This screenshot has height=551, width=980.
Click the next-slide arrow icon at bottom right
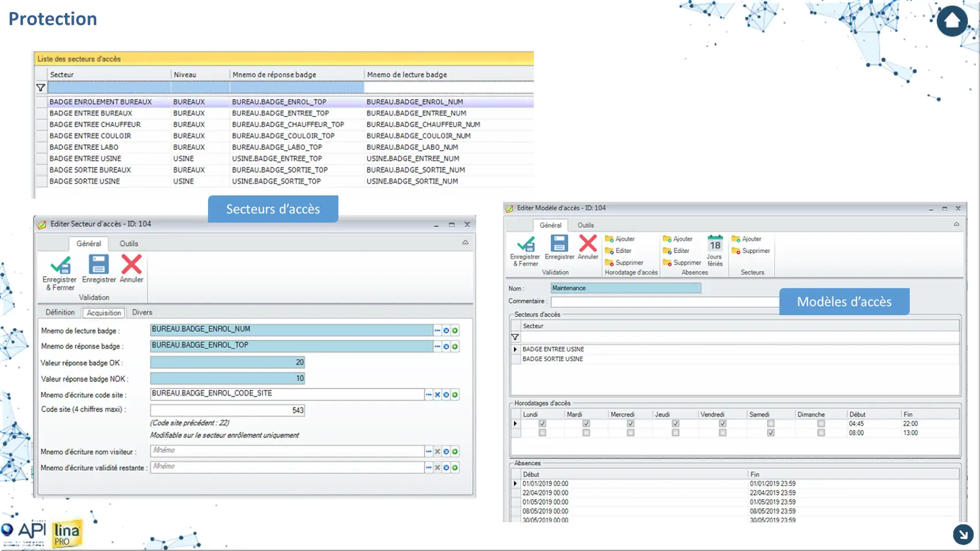963,534
